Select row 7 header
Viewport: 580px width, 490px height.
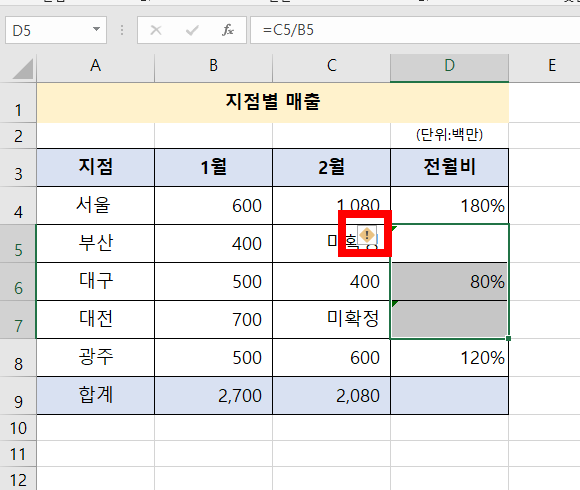coord(18,320)
